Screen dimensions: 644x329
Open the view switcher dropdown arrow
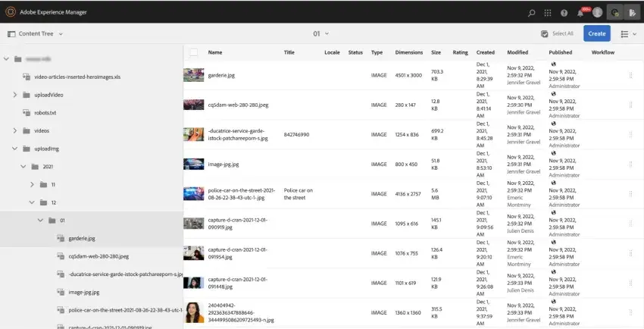click(635, 34)
